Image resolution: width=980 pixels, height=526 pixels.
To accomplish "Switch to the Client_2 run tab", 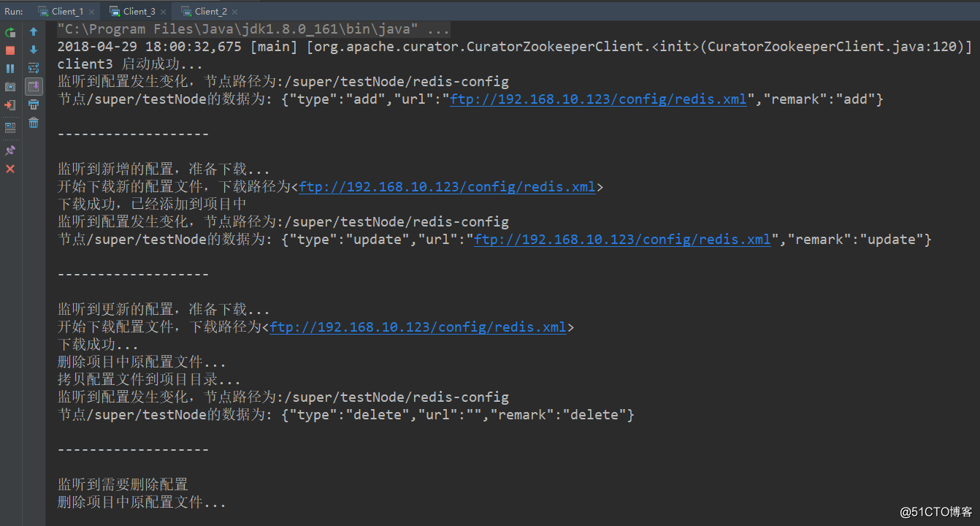I will [210, 11].
